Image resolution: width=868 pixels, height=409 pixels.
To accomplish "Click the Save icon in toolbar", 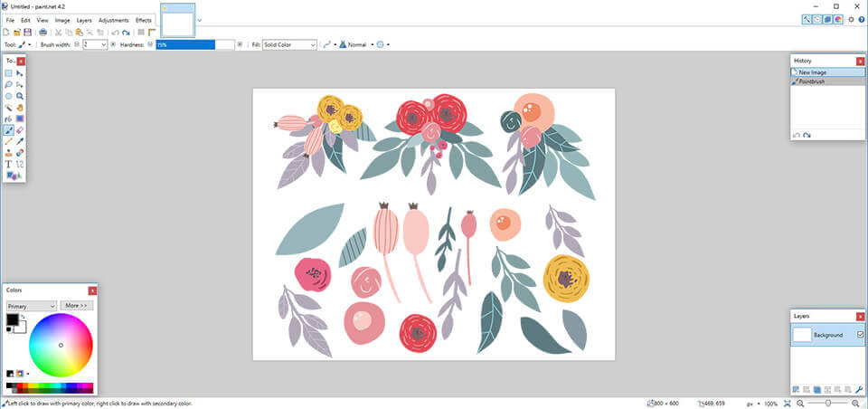I will tap(28, 32).
